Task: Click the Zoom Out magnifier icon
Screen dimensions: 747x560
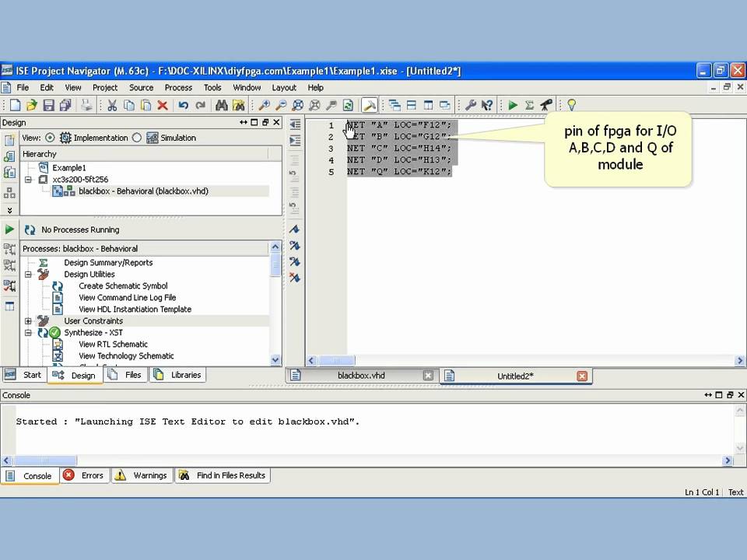Action: 281,105
